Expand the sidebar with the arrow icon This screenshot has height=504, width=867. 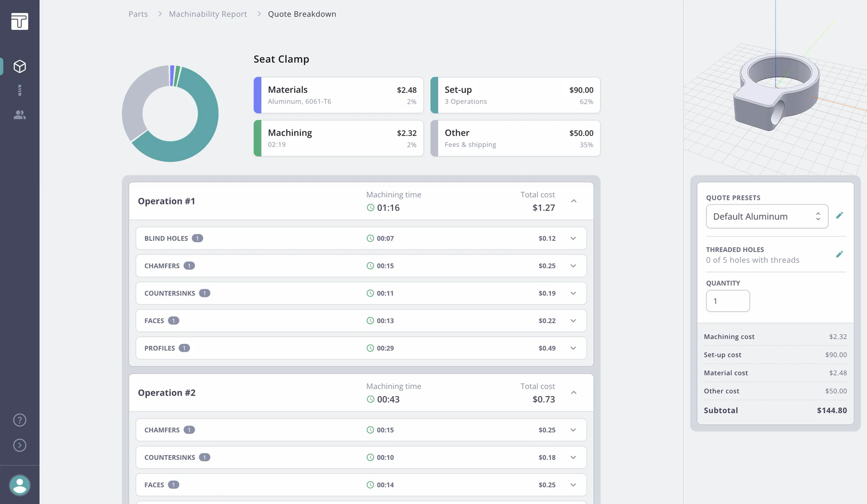[x=20, y=445]
